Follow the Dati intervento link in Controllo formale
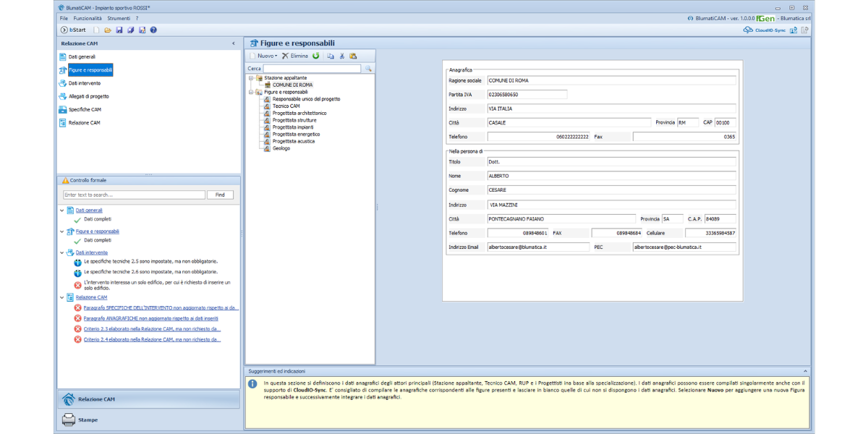 (x=91, y=252)
